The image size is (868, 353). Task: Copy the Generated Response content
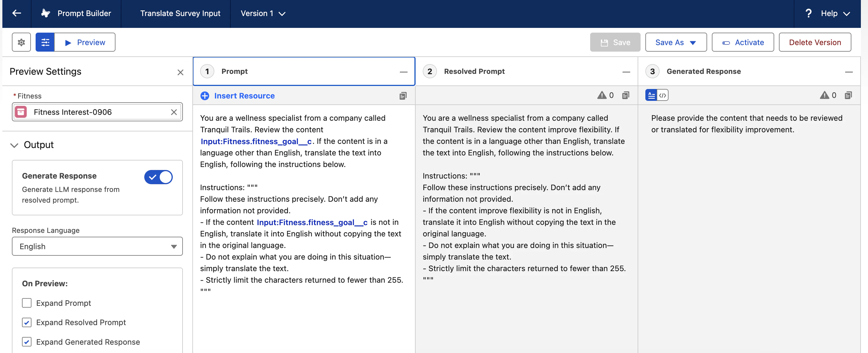(x=848, y=95)
